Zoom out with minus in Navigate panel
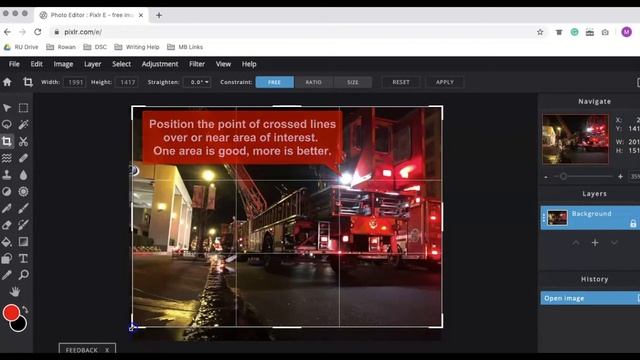Screen dimensions: 640x360 pos(546,177)
